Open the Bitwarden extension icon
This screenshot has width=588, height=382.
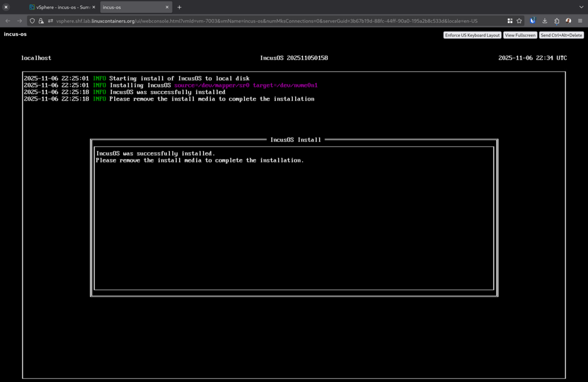(x=533, y=21)
